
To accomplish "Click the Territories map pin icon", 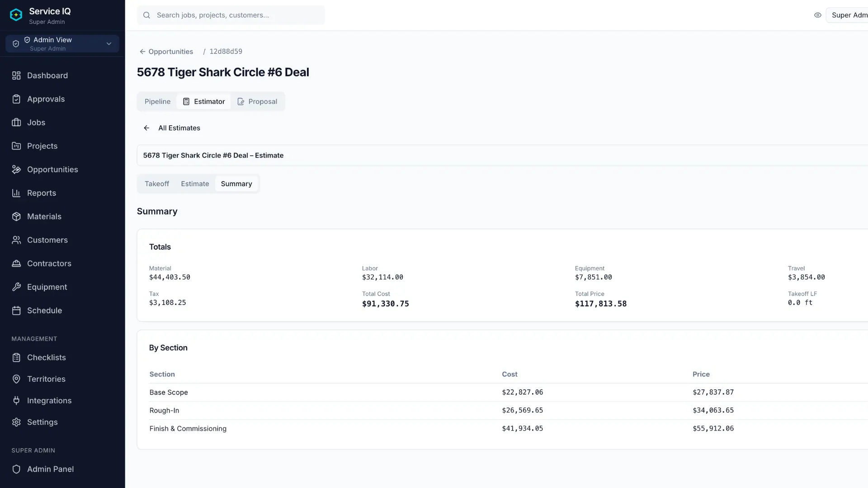I will tap(16, 379).
